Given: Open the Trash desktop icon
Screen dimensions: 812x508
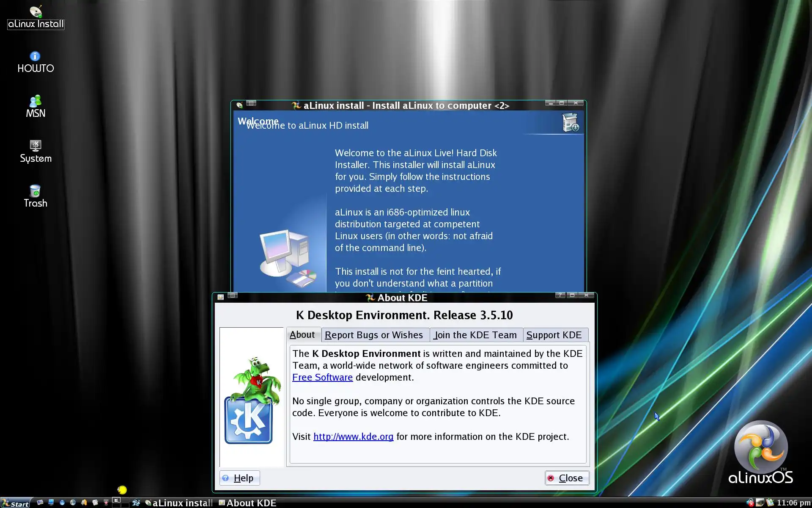Looking at the screenshot, I should [x=35, y=196].
